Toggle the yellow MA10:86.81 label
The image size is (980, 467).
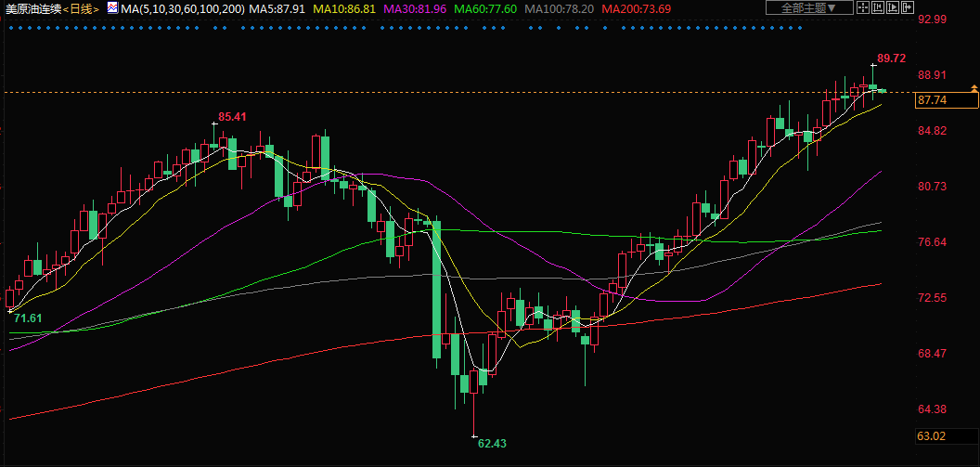pyautogui.click(x=345, y=8)
